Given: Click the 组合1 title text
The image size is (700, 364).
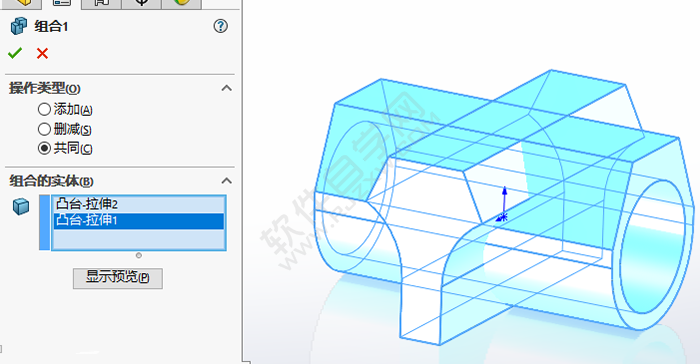Looking at the screenshot, I should coord(51,26).
